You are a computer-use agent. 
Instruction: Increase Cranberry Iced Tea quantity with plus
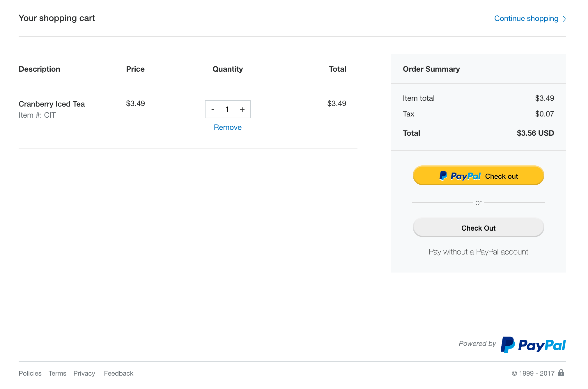click(242, 109)
